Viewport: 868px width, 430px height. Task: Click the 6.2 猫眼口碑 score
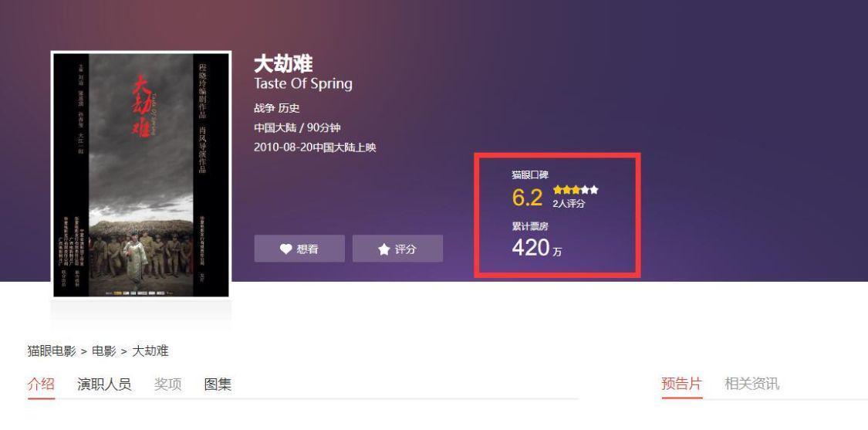click(527, 198)
